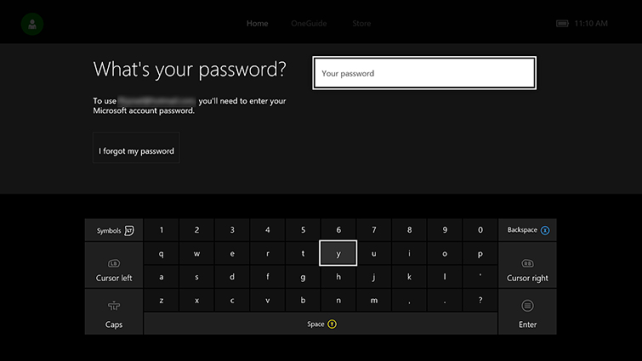Move with the Cursor right key
The image size is (642, 361).
[527, 265]
